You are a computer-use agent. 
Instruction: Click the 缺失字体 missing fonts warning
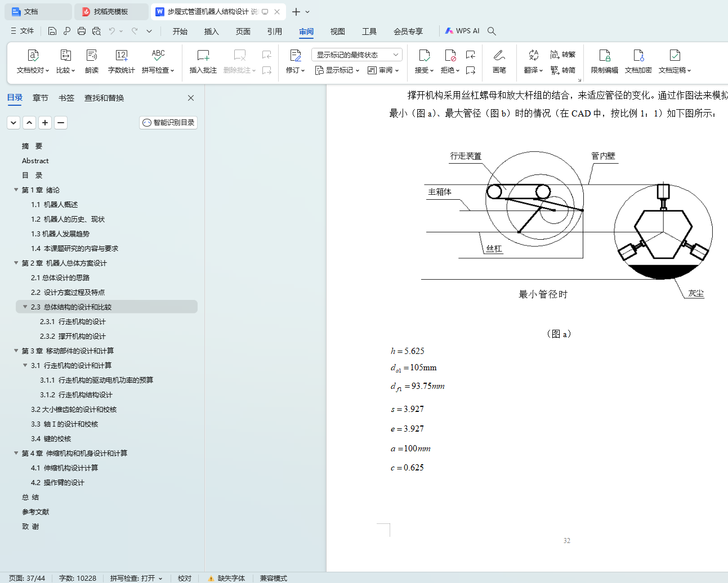coord(226,578)
